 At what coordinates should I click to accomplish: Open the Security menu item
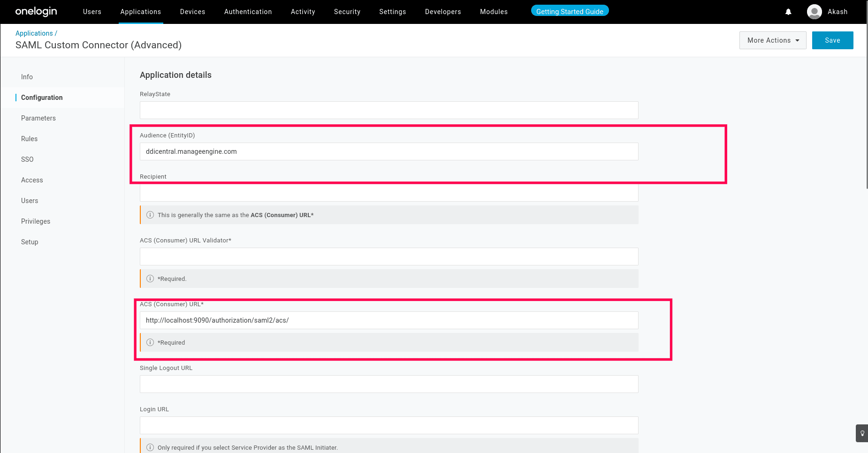coord(347,12)
